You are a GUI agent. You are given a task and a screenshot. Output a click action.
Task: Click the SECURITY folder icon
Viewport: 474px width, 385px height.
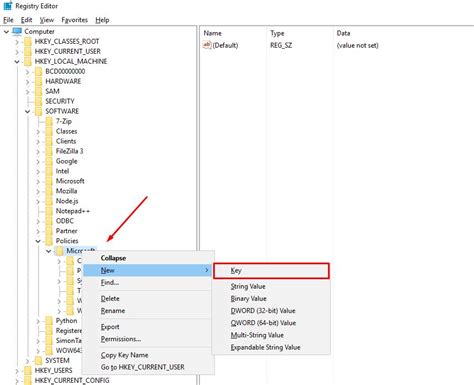coord(39,101)
